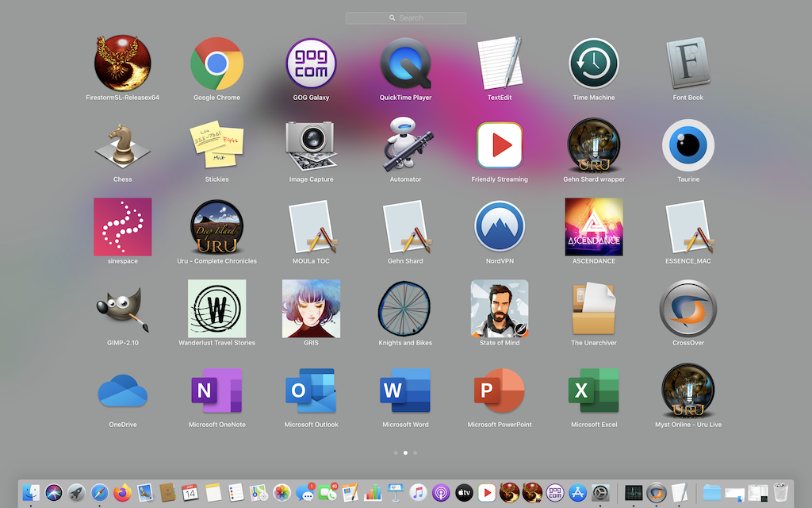
Task: Open Automator
Action: tap(405, 146)
